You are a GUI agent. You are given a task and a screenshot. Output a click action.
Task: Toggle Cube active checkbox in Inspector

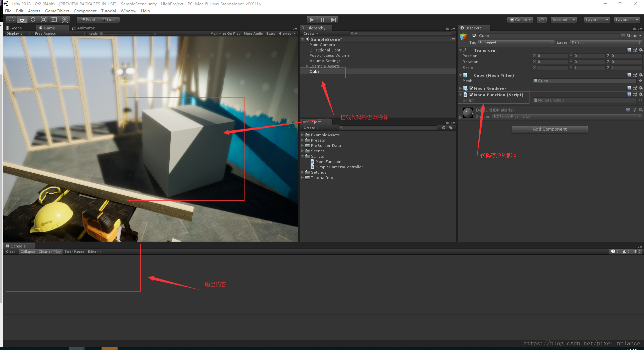click(x=474, y=36)
